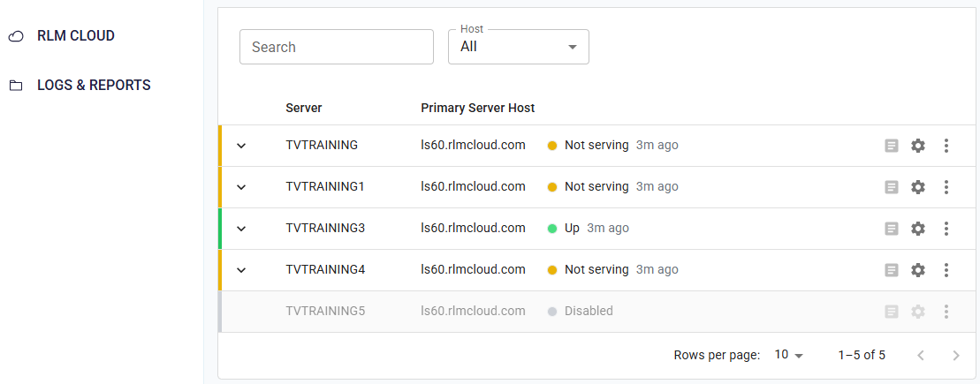
Task: Open more options menu for TVTRAINING3
Action: point(946,229)
